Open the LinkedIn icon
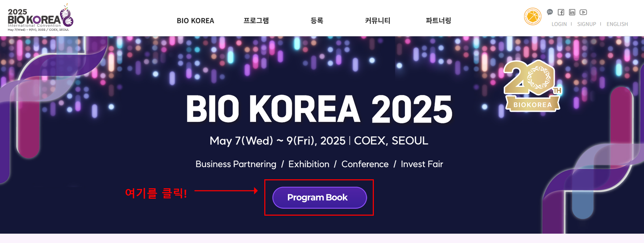 [572, 12]
